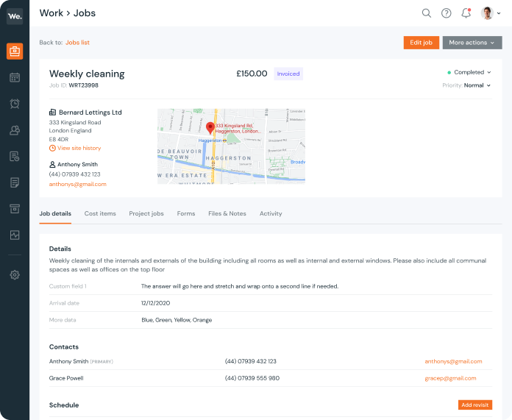Open the Forms tab
The width and height of the screenshot is (512, 420).
(186, 213)
